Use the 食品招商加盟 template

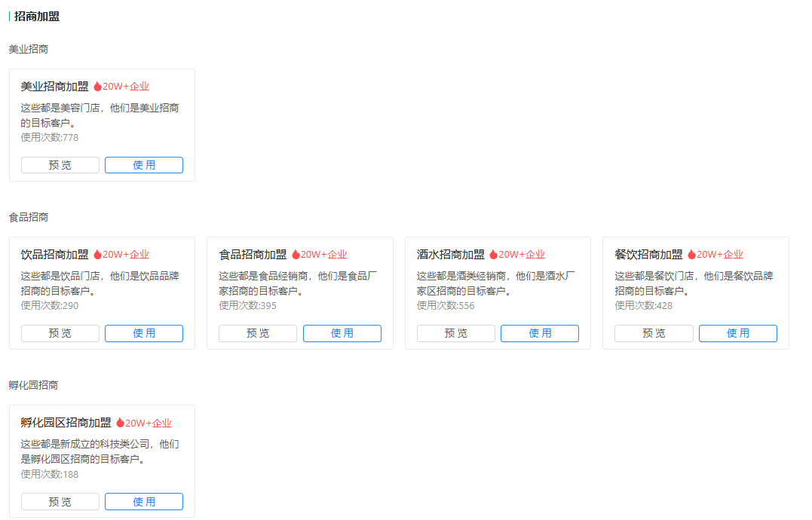coord(342,333)
